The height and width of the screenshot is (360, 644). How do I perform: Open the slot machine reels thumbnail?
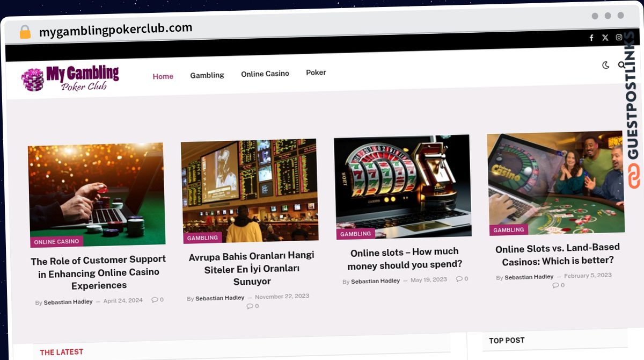point(402,186)
